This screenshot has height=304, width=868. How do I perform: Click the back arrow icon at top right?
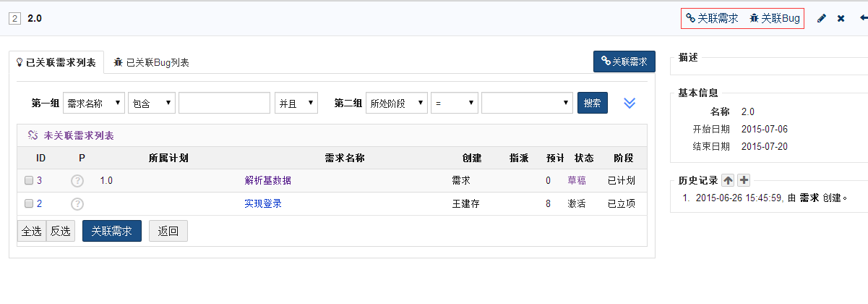(x=863, y=19)
